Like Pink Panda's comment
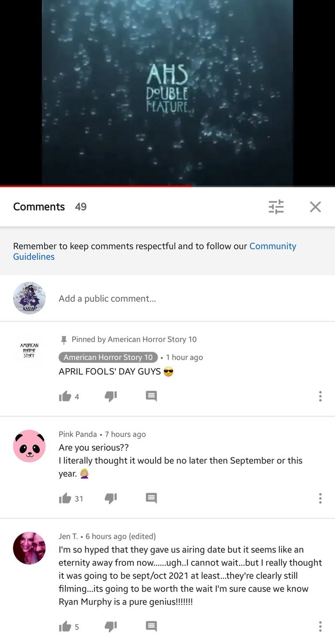Image resolution: width=335 pixels, height=644 pixels. coord(65,499)
